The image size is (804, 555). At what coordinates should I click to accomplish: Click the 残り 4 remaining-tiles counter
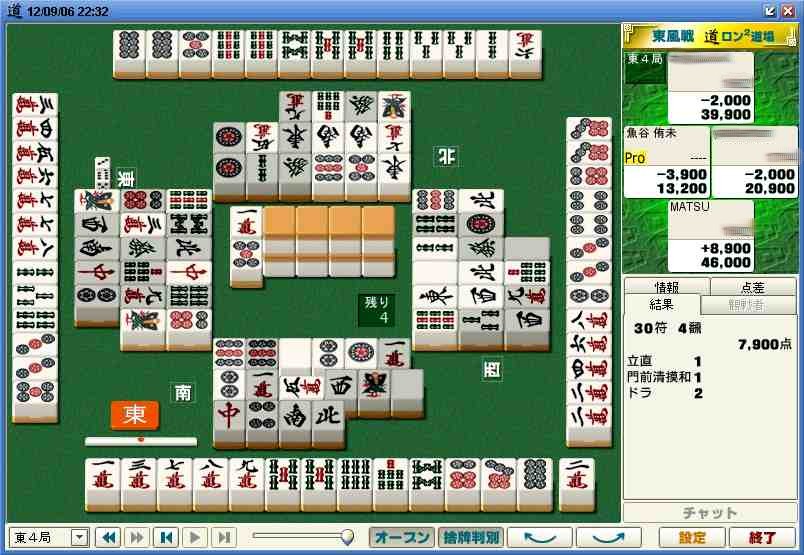click(x=376, y=310)
